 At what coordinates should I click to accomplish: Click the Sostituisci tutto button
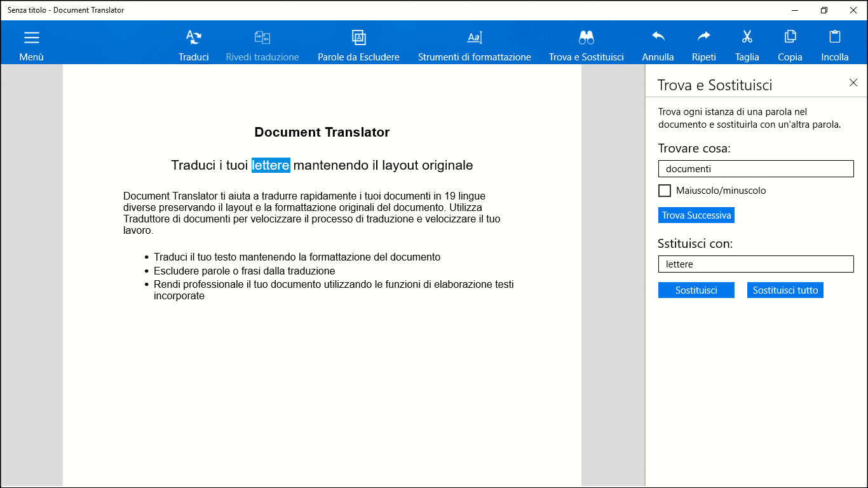point(785,290)
